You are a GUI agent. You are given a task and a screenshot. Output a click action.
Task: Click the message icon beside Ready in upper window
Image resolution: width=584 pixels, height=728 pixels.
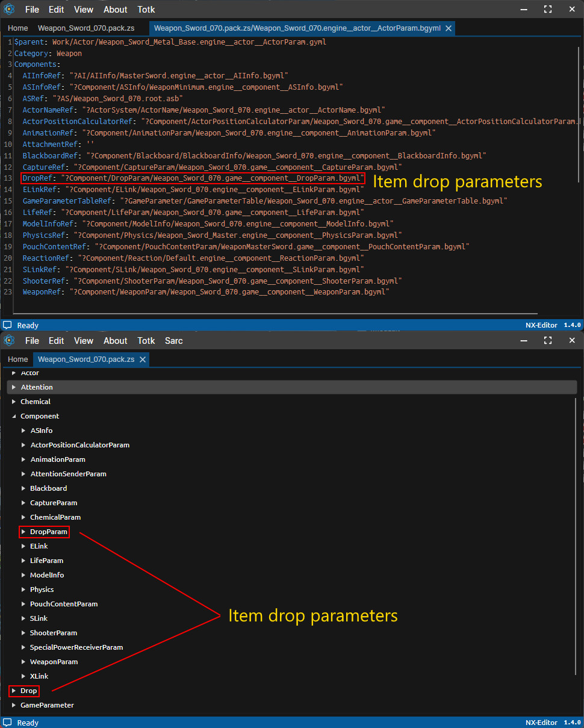[x=7, y=325]
